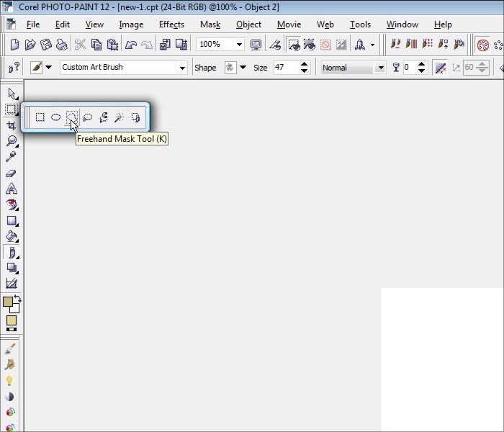Pick the Eyedropper tool
Viewport: 504px width, 432px height.
[x=12, y=157]
